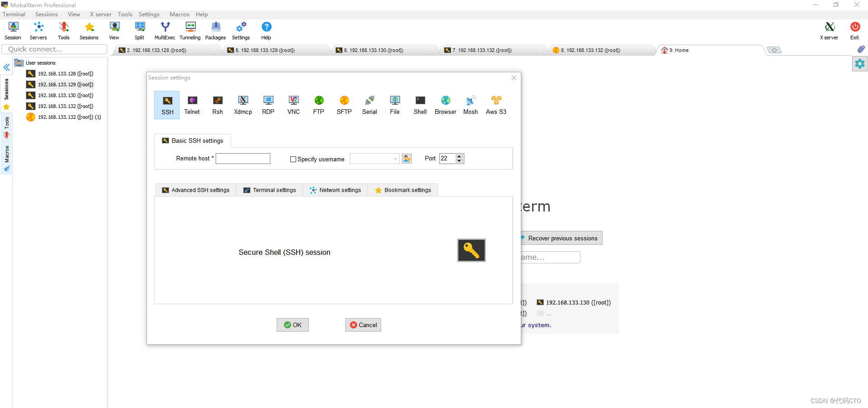The image size is (868, 408).
Task: Open the Settings toolbar button
Action: coord(241,31)
